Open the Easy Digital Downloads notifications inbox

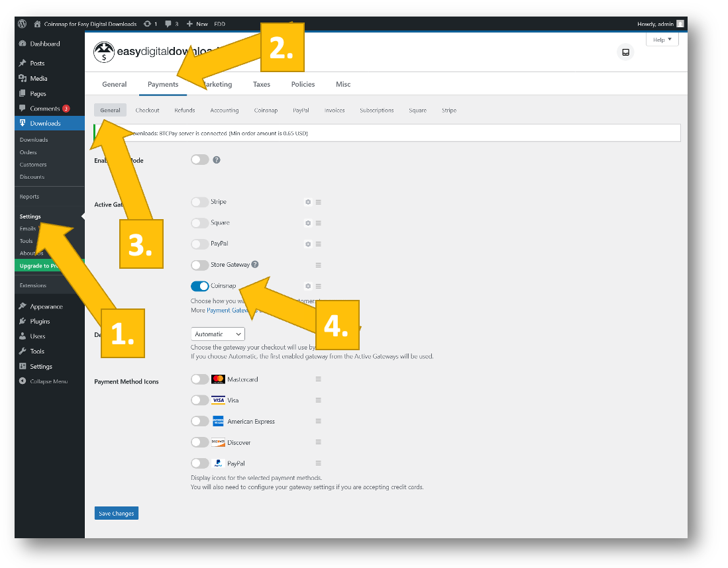click(625, 52)
